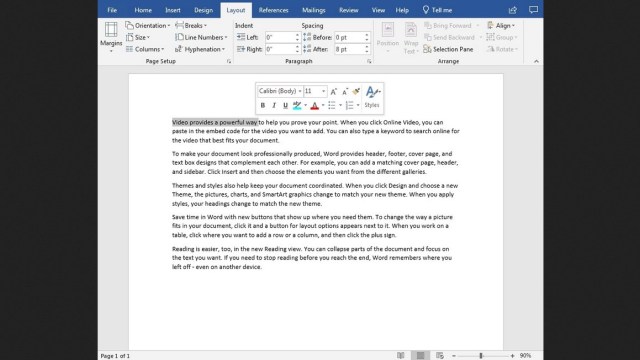The width and height of the screenshot is (640, 360).
Task: Collapse the ribbon with the chevron
Action: (x=536, y=61)
